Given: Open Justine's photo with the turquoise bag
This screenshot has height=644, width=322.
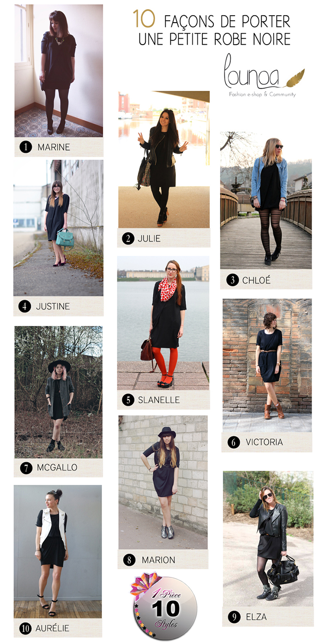Looking at the screenshot, I should [x=58, y=228].
